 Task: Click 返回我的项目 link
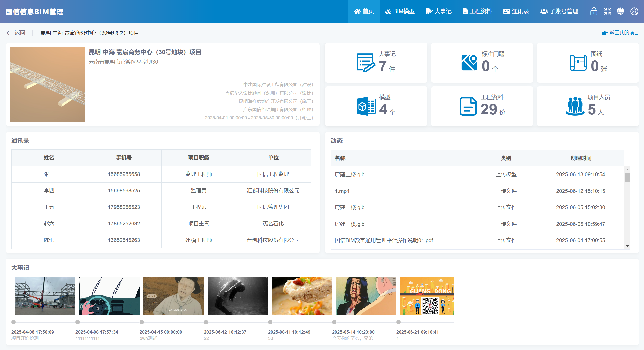[620, 33]
